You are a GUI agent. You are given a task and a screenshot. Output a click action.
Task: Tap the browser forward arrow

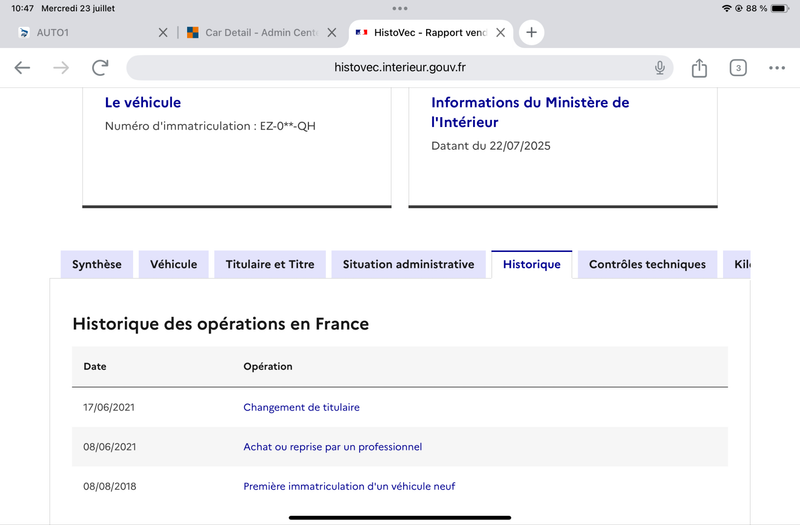61,68
